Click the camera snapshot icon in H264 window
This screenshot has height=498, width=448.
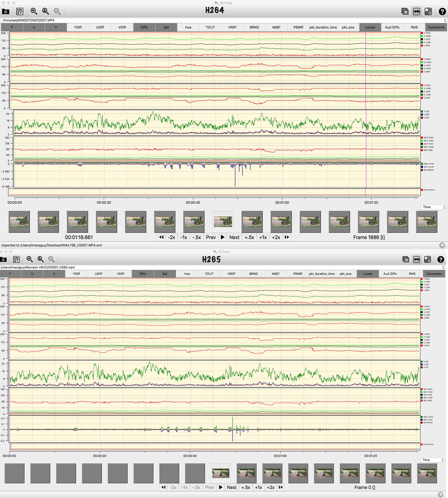[x=6, y=12]
